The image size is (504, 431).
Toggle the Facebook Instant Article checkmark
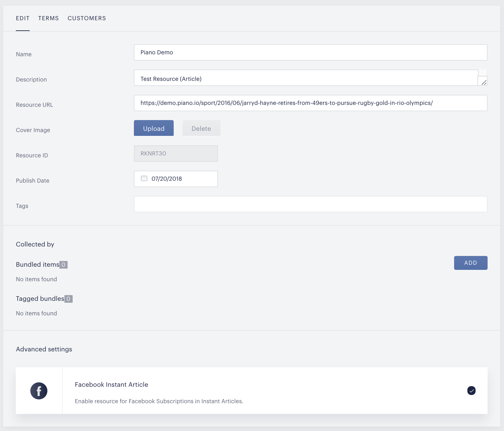471,391
